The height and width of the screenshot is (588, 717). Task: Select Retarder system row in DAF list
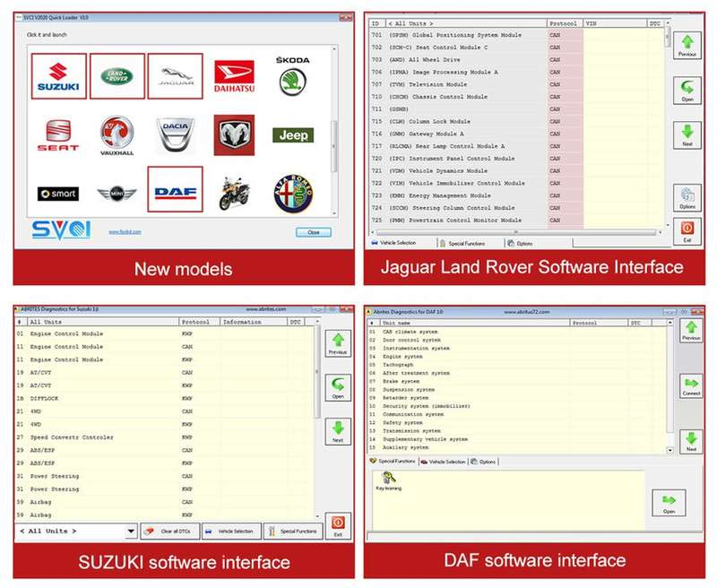(517, 398)
